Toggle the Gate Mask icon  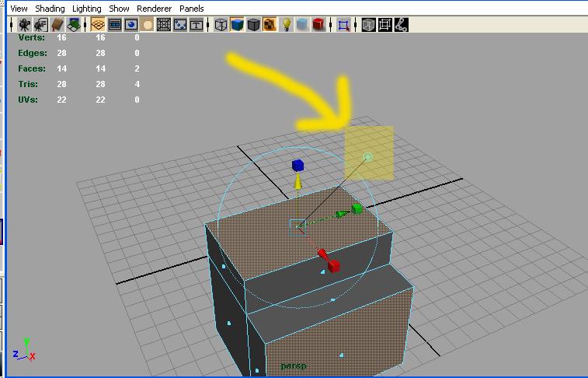148,25
